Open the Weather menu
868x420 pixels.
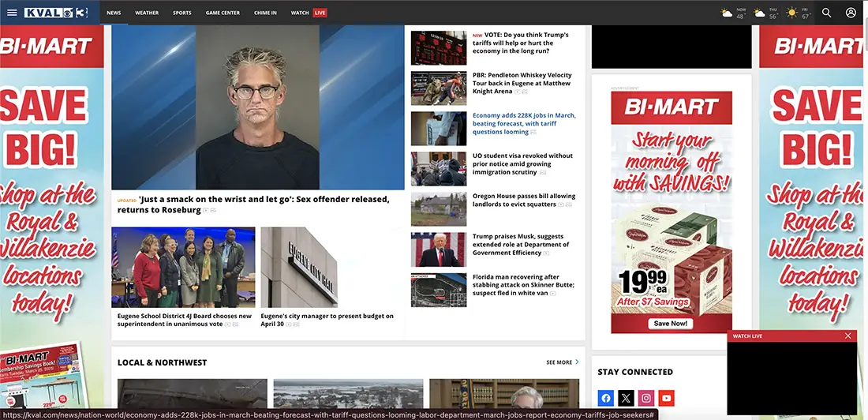(x=147, y=13)
